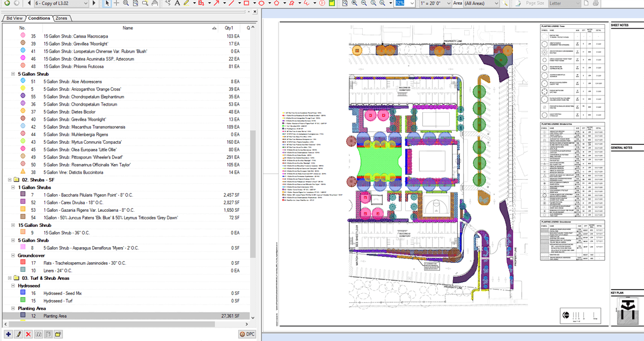
Task: Click the zoom in magnifier icon
Action: pyautogui.click(x=355, y=3)
